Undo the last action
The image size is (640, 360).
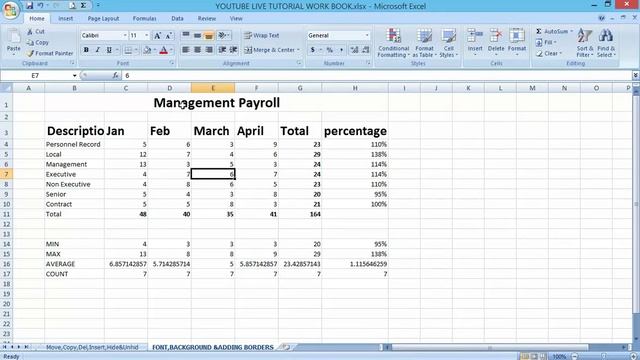pos(40,6)
